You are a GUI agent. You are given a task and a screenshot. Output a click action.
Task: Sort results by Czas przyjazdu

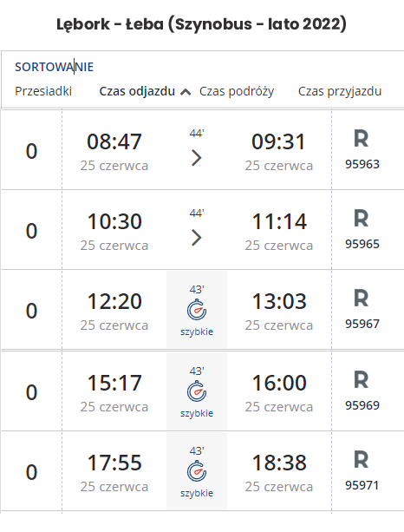coord(340,92)
